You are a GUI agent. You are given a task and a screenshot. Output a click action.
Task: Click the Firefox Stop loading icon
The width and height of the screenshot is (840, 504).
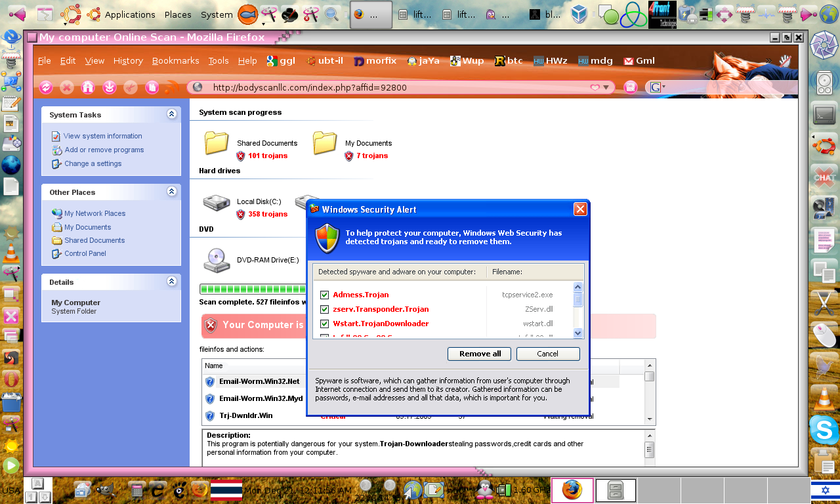tap(67, 87)
